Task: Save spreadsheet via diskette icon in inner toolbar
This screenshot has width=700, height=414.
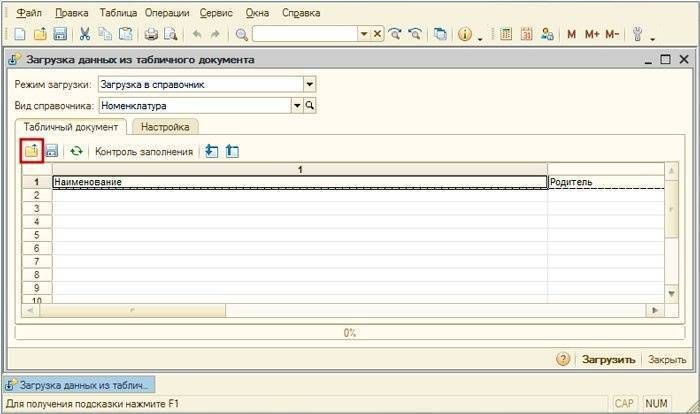Action: (52, 151)
